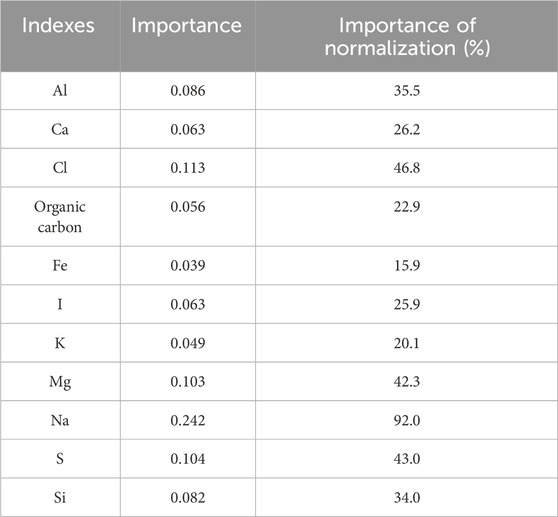Image resolution: width=558 pixels, height=517 pixels.
Task: Click the Cl normalization value 46.8
Action: pyautogui.click(x=407, y=168)
